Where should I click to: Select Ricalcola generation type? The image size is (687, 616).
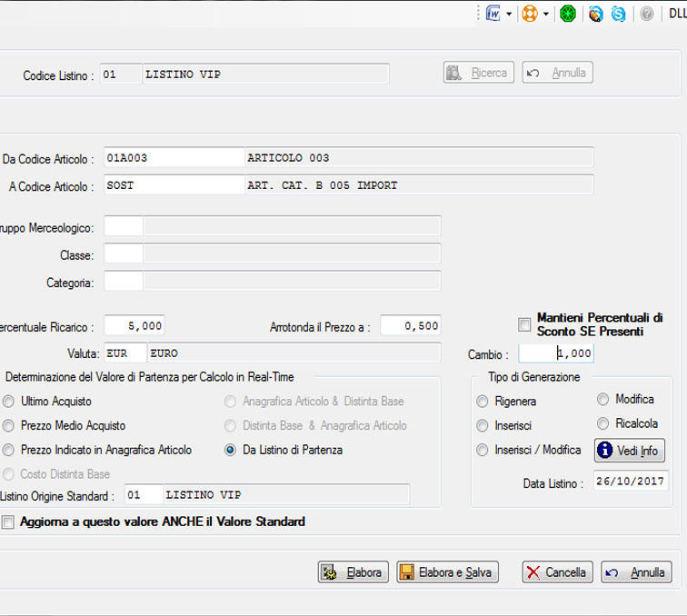[602, 423]
